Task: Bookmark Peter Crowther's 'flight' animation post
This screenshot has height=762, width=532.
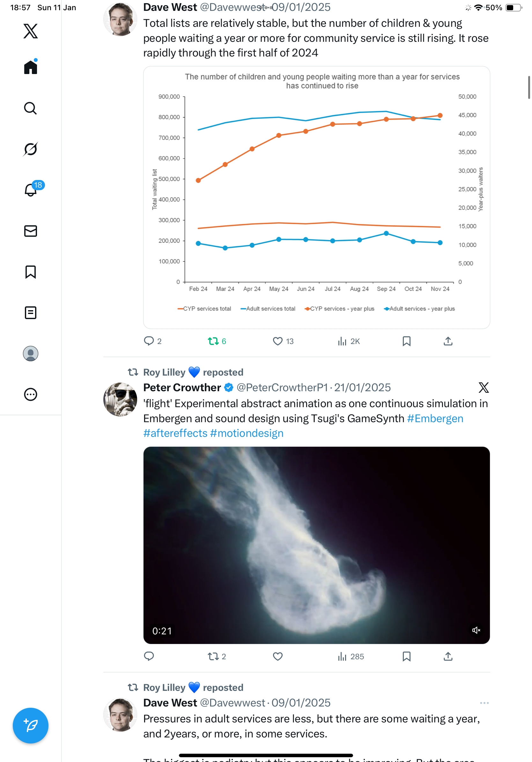Action: pyautogui.click(x=406, y=656)
